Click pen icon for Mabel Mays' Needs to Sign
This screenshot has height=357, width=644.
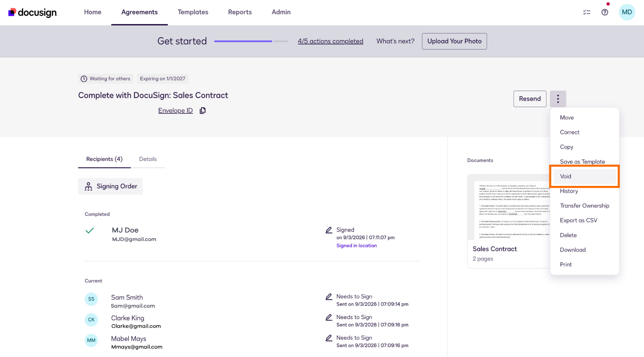pyautogui.click(x=329, y=338)
